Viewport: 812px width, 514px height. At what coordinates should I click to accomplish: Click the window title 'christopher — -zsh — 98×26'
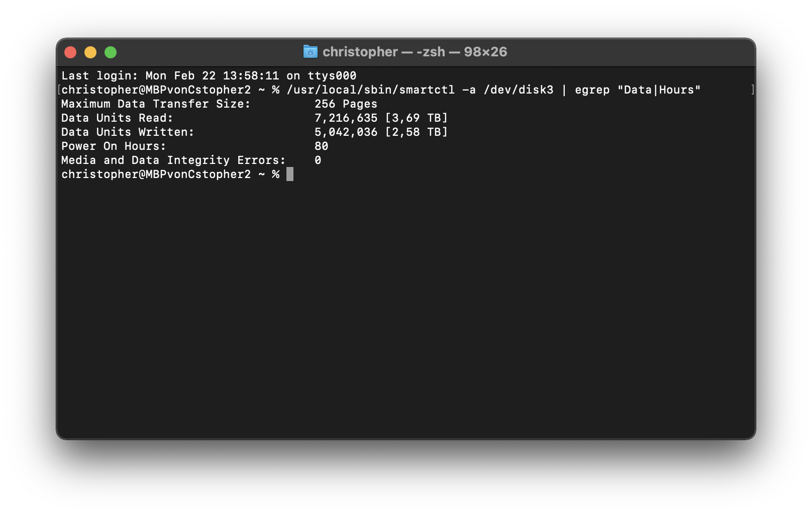[x=415, y=52]
